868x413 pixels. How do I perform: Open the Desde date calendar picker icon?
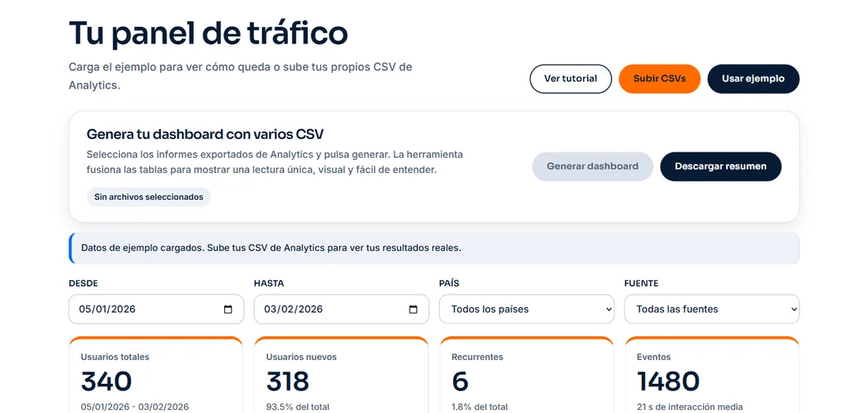228,310
